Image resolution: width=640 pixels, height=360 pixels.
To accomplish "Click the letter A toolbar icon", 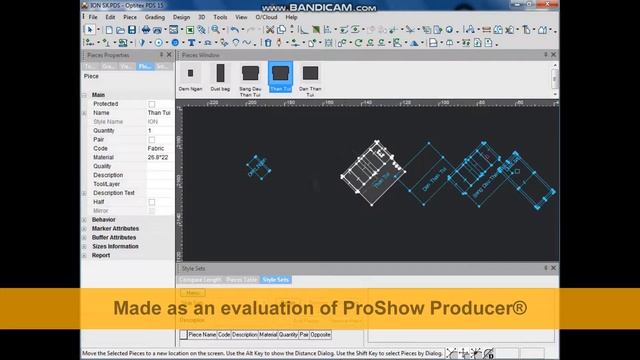I will coord(470,29).
